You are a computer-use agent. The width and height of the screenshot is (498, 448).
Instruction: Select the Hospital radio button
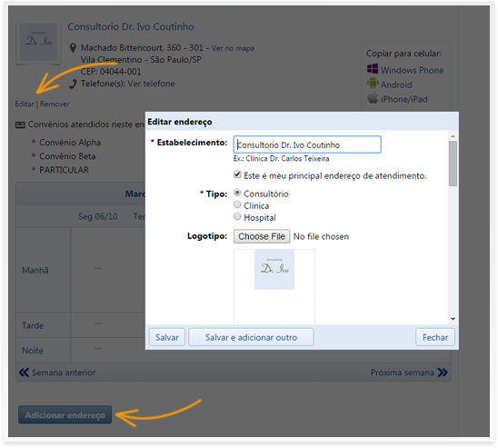pos(237,217)
